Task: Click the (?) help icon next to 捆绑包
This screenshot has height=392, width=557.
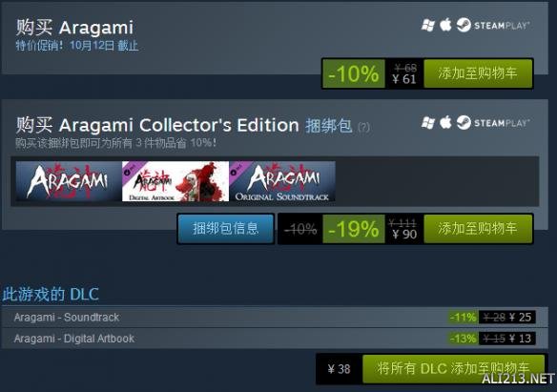Action: [x=363, y=127]
